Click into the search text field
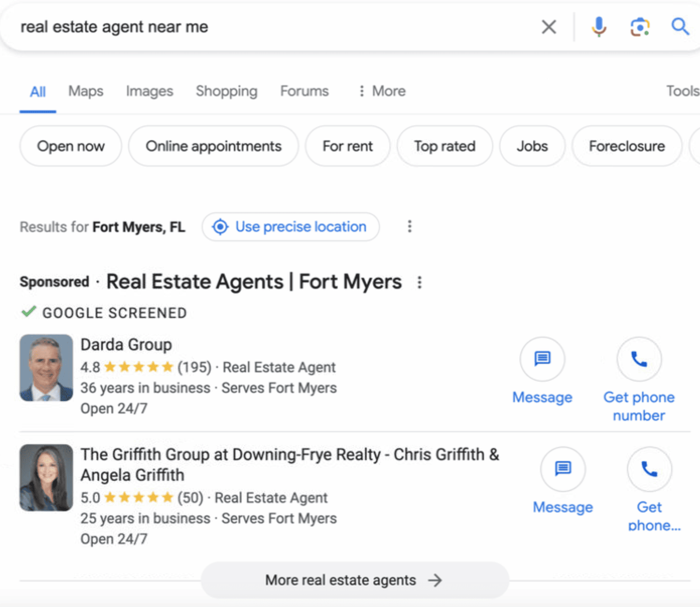Image resolution: width=700 pixels, height=607 pixels. 271,27
